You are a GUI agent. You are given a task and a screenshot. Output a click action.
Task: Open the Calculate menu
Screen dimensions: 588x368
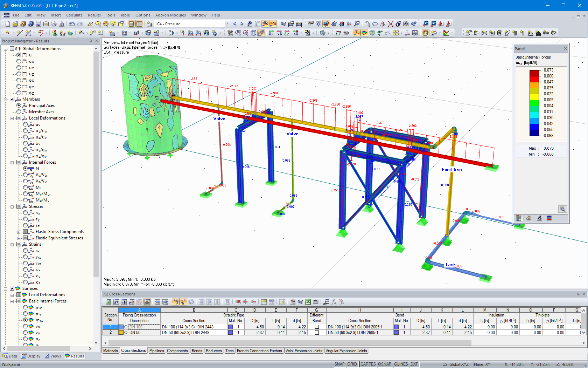coord(74,15)
